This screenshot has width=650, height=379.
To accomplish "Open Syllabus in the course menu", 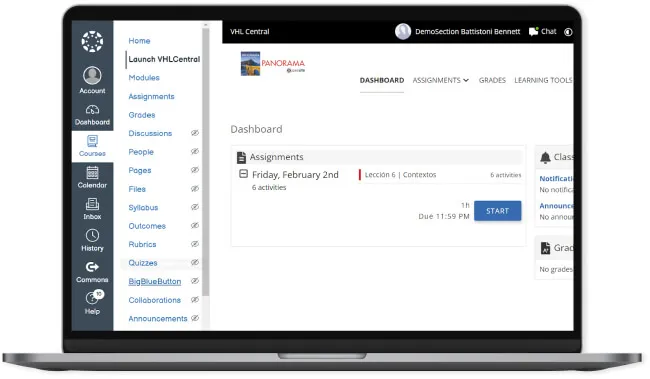I will [x=143, y=208].
